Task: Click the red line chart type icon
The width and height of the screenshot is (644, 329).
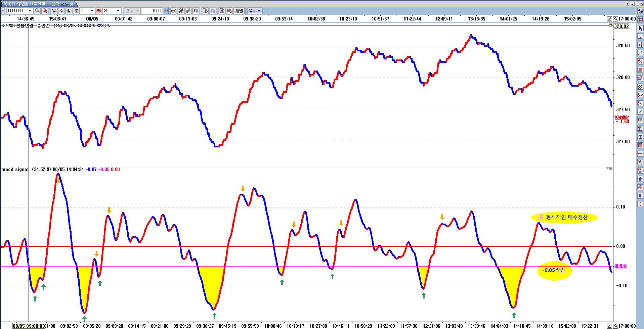Action: [174, 11]
